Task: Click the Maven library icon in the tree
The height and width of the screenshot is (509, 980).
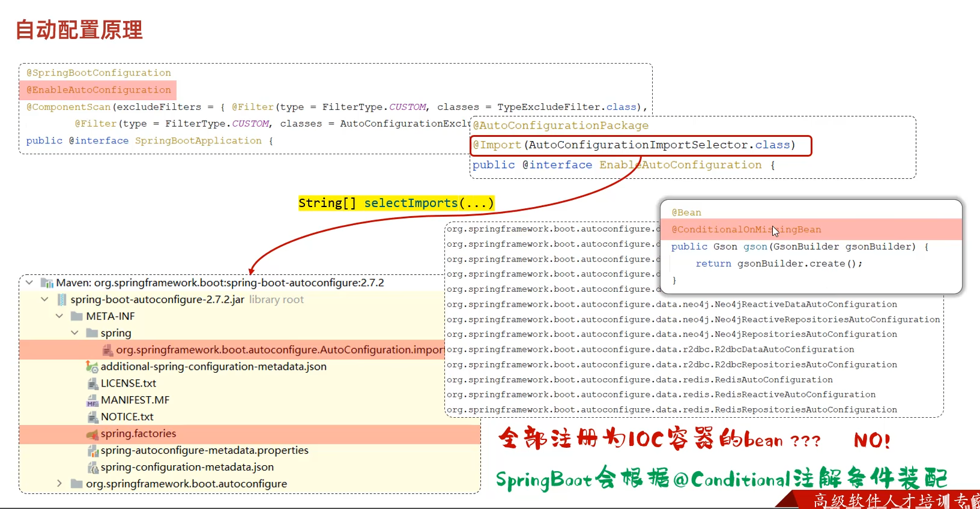Action: coord(47,283)
